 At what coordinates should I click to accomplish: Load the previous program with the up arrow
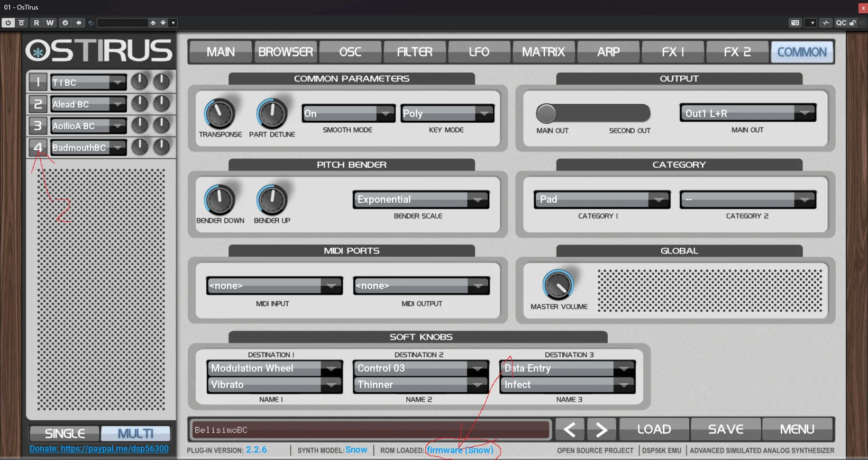click(x=153, y=23)
